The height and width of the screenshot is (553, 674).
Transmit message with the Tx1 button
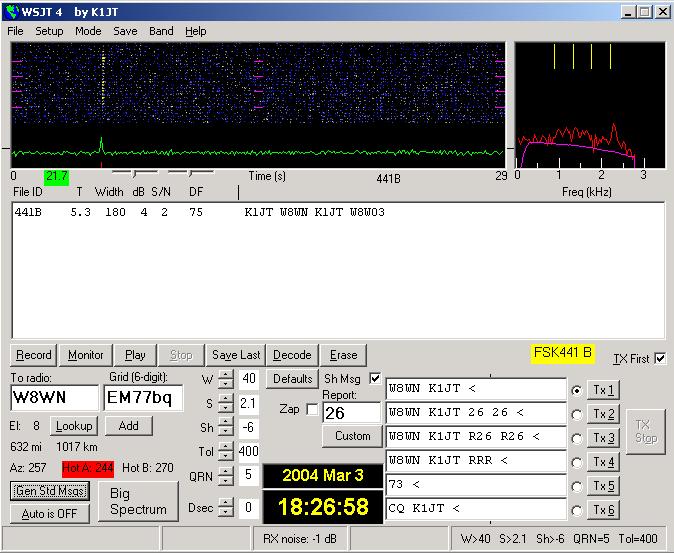point(603,390)
